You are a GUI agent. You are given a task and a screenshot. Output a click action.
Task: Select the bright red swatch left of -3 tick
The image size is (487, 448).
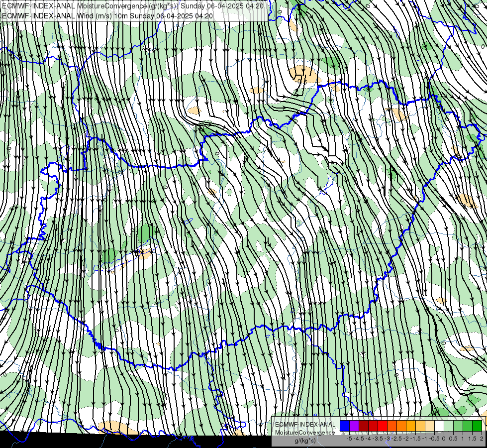coord(383,426)
